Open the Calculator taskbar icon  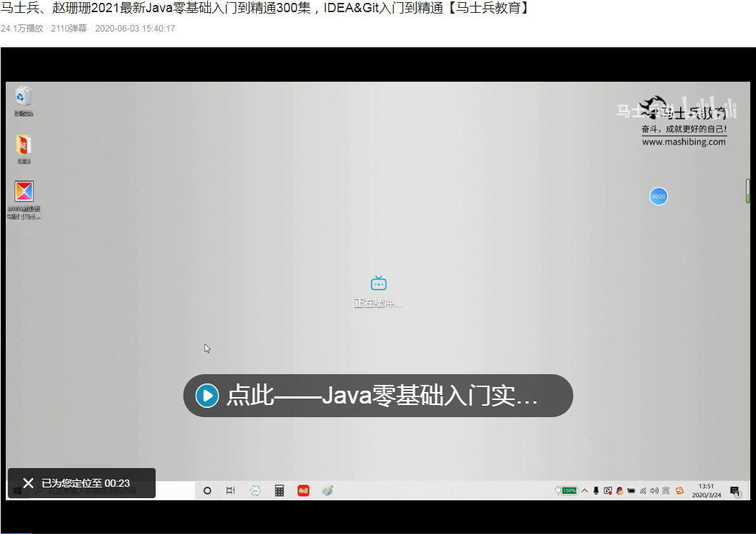[x=279, y=490]
